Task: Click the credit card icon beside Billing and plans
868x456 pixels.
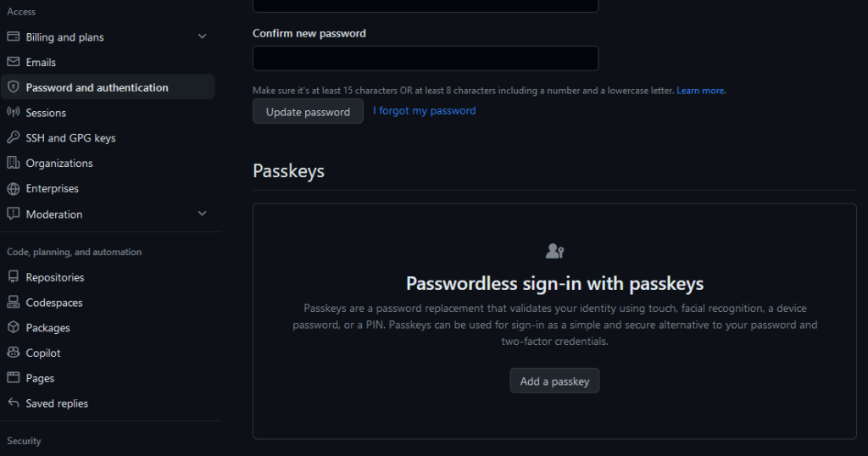Action: [14, 36]
